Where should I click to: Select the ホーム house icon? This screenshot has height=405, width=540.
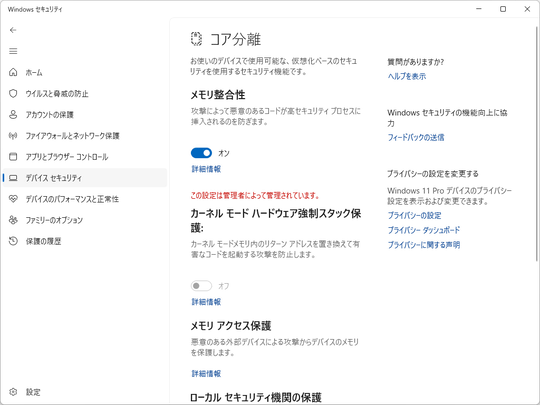(x=13, y=72)
